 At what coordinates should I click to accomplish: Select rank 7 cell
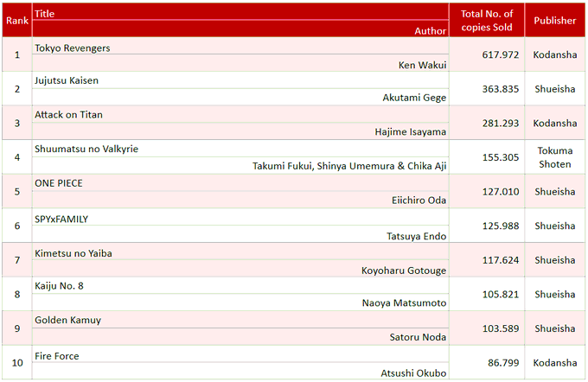tap(17, 260)
